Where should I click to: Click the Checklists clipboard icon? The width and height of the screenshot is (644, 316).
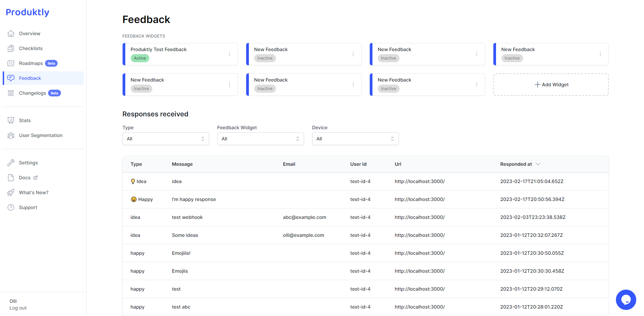(11, 48)
